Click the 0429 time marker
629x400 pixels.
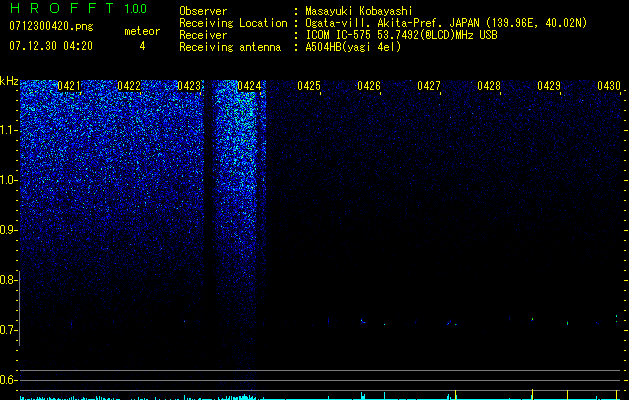[x=549, y=86]
